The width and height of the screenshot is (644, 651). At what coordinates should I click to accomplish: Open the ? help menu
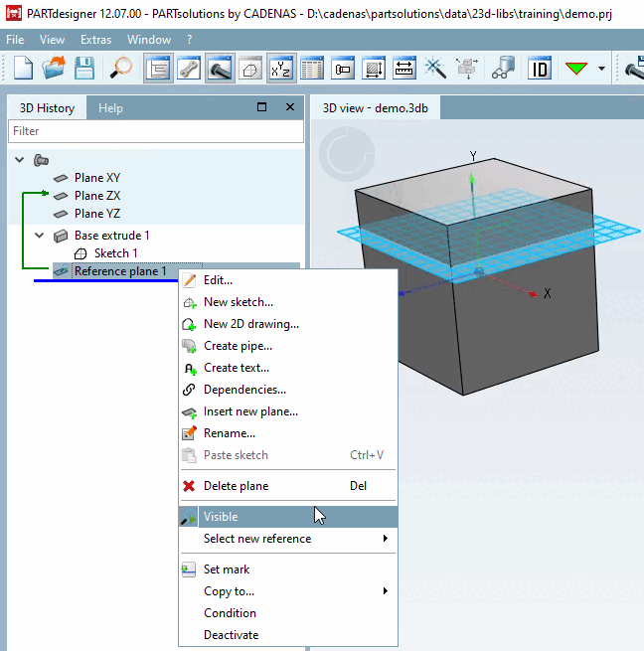click(190, 40)
